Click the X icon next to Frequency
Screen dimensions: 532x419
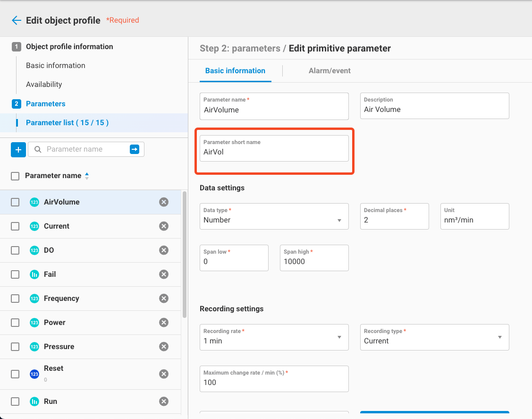pyautogui.click(x=164, y=299)
